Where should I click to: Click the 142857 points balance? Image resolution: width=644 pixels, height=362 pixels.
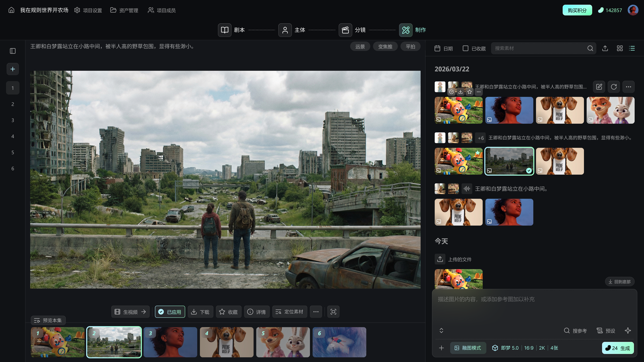click(x=610, y=10)
